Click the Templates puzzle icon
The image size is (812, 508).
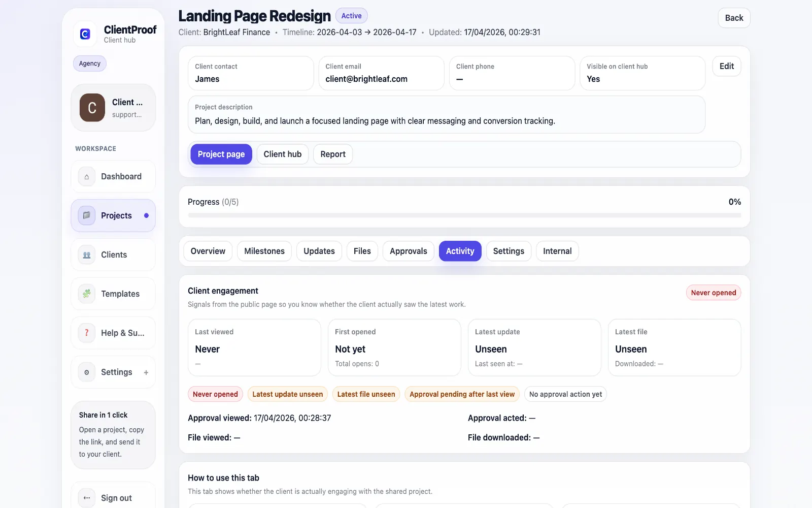tap(87, 294)
